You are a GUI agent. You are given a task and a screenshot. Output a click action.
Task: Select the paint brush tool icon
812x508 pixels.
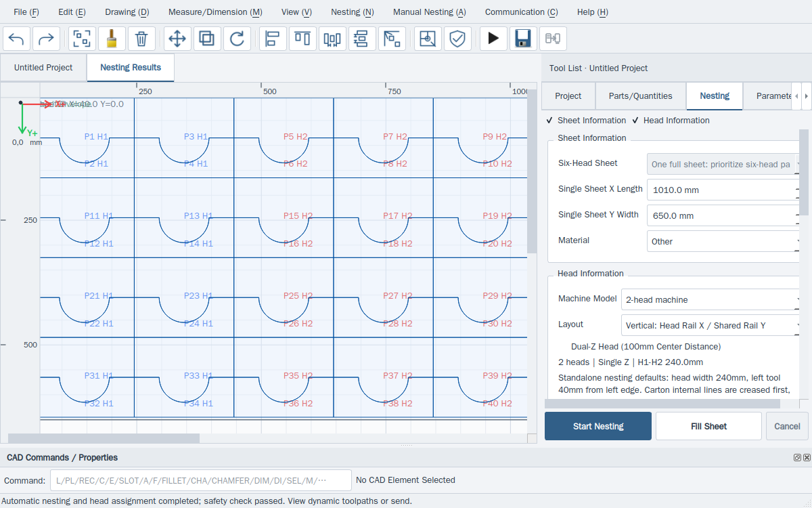point(112,39)
